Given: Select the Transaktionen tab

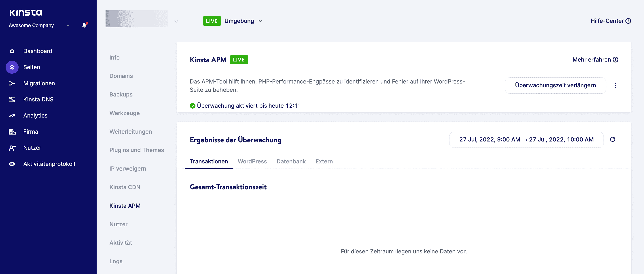Looking at the screenshot, I should tap(209, 161).
